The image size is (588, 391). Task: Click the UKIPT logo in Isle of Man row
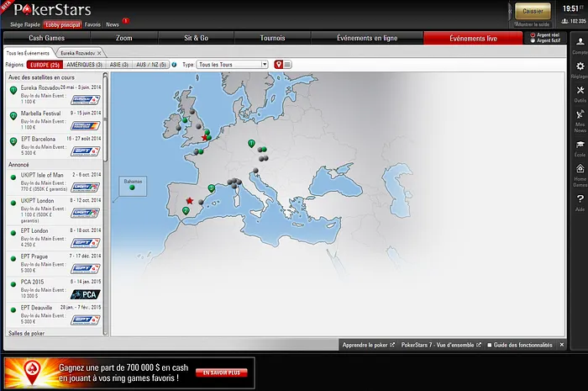pyautogui.click(x=86, y=188)
